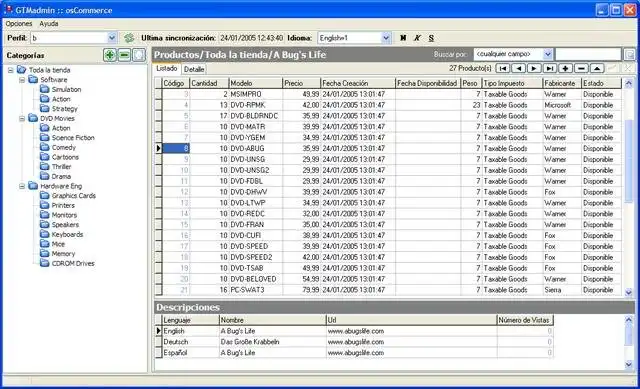Click the Das Große Krabbeln name cell
This screenshot has height=389, width=640.
[x=272, y=342]
